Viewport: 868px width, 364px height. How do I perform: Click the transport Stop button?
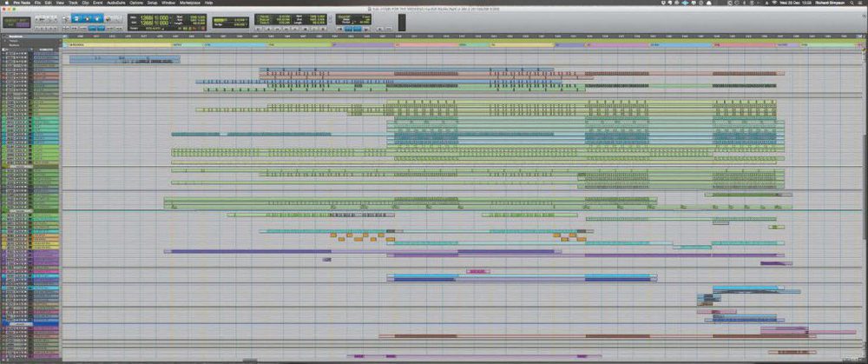(x=305, y=29)
